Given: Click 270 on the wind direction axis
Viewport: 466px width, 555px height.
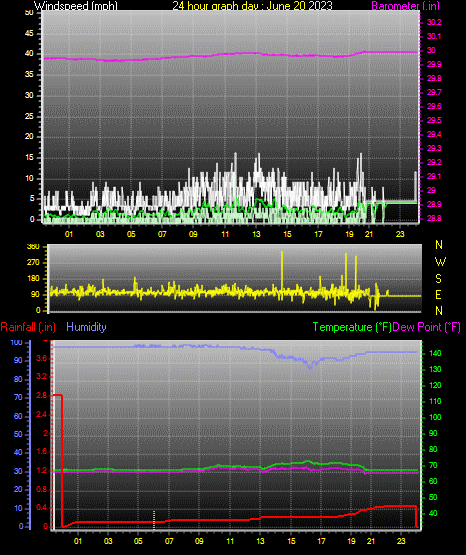Looking at the screenshot, I should point(33,263).
